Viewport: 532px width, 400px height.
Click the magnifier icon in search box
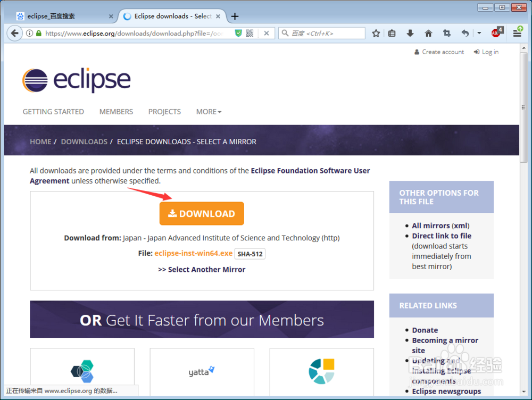(x=285, y=33)
